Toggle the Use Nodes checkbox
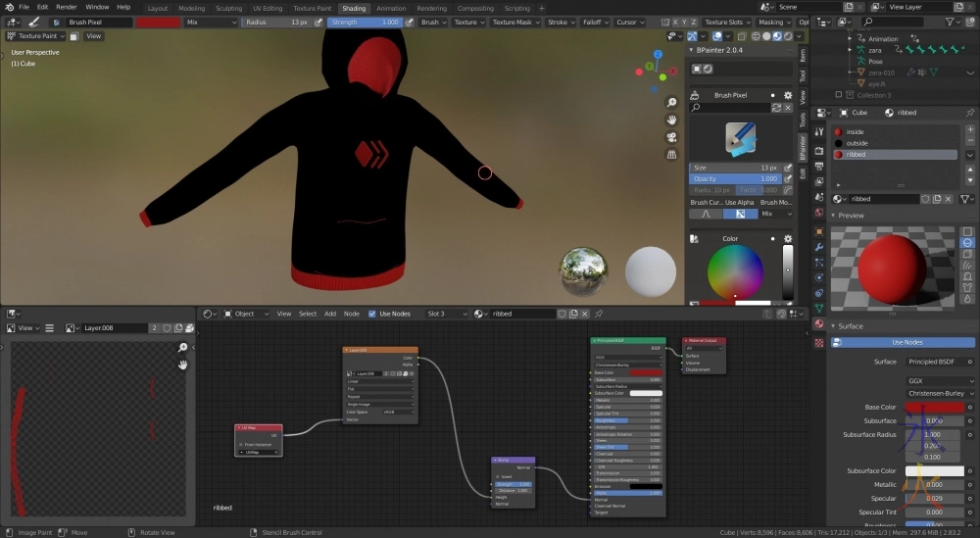Screen dimensions: 980x538 (x=372, y=314)
